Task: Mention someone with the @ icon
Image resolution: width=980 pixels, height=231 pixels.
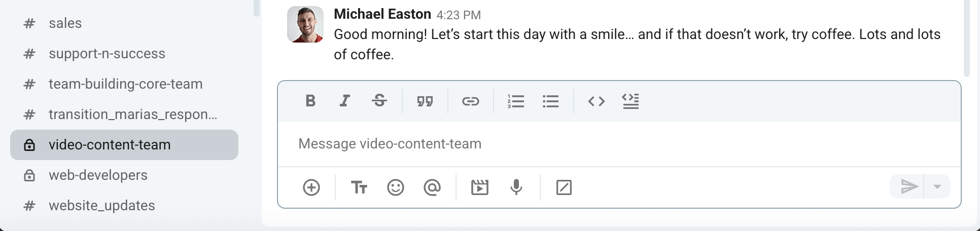Action: pos(432,187)
